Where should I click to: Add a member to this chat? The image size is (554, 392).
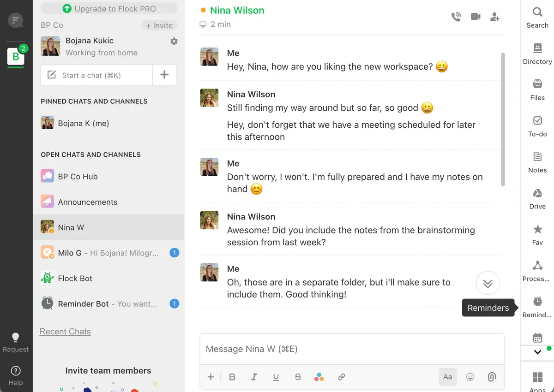495,17
